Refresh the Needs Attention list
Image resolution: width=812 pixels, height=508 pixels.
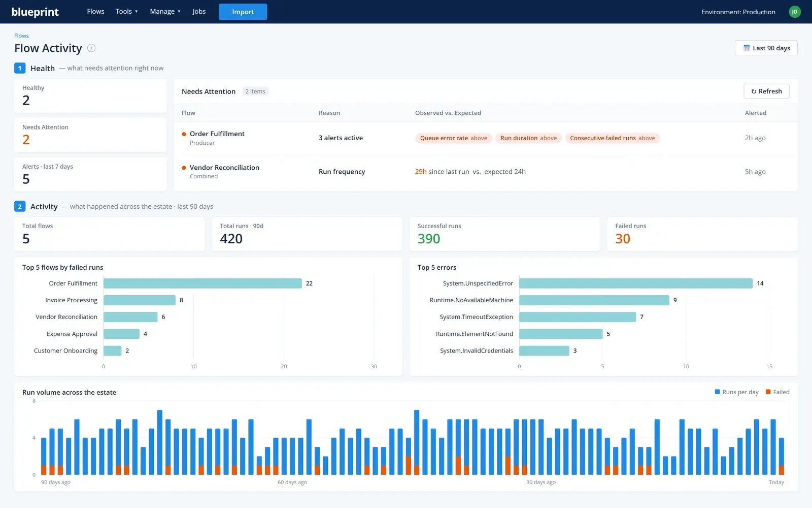tap(766, 91)
